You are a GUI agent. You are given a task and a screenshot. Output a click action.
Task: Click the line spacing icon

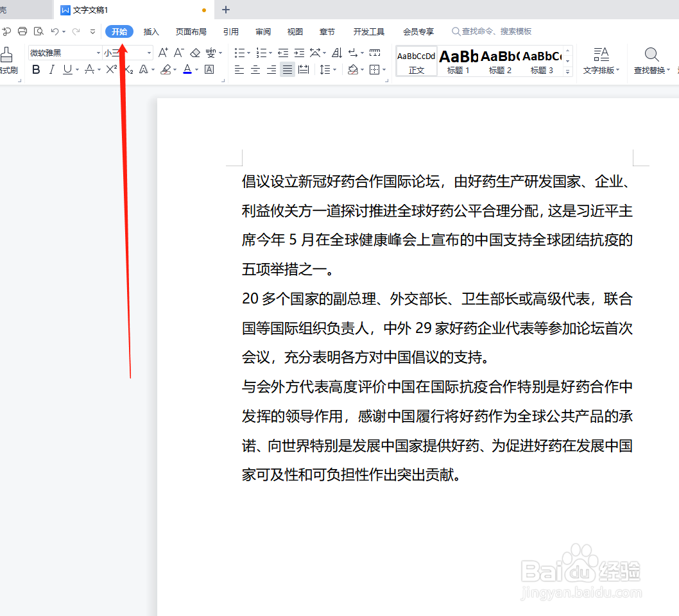click(325, 69)
